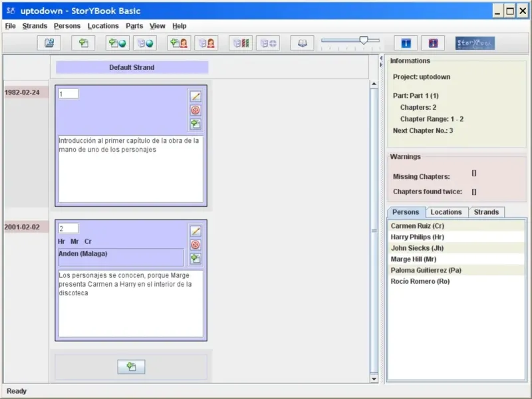The height and width of the screenshot is (399, 532).
Task: Edit scene 2 with the pencil icon
Action: pos(196,231)
